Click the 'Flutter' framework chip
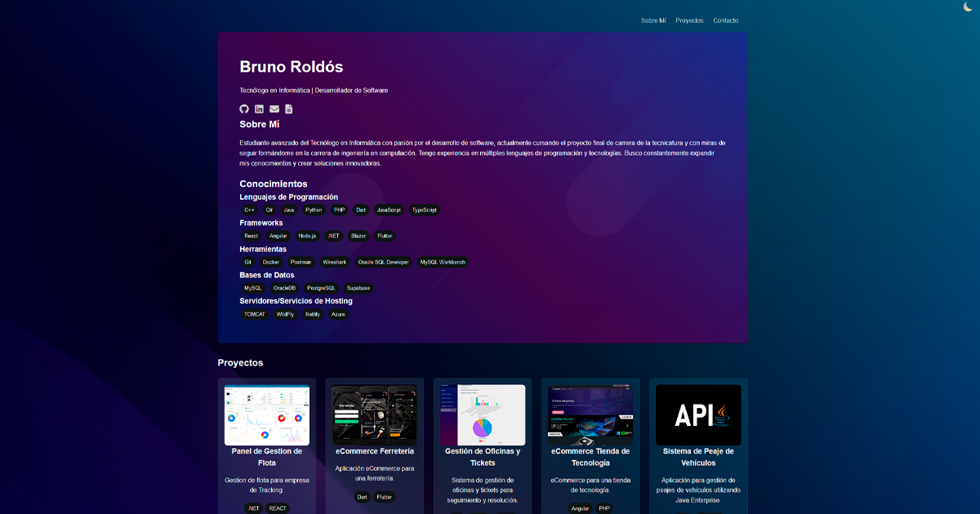This screenshot has height=514, width=980. point(384,236)
